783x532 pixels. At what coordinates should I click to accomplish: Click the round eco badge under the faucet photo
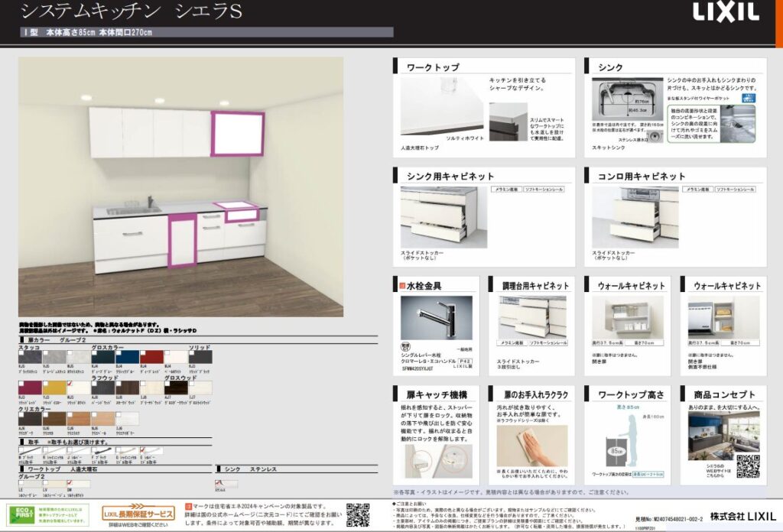405,347
